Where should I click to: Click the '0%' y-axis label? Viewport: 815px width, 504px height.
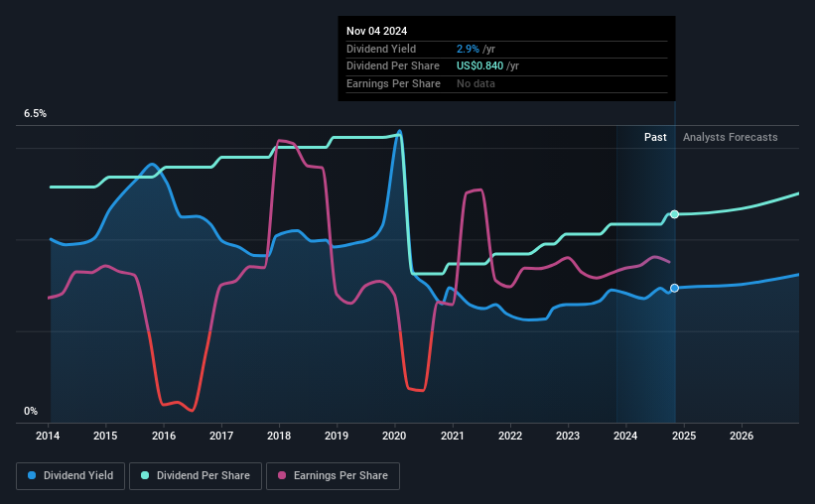(x=31, y=411)
